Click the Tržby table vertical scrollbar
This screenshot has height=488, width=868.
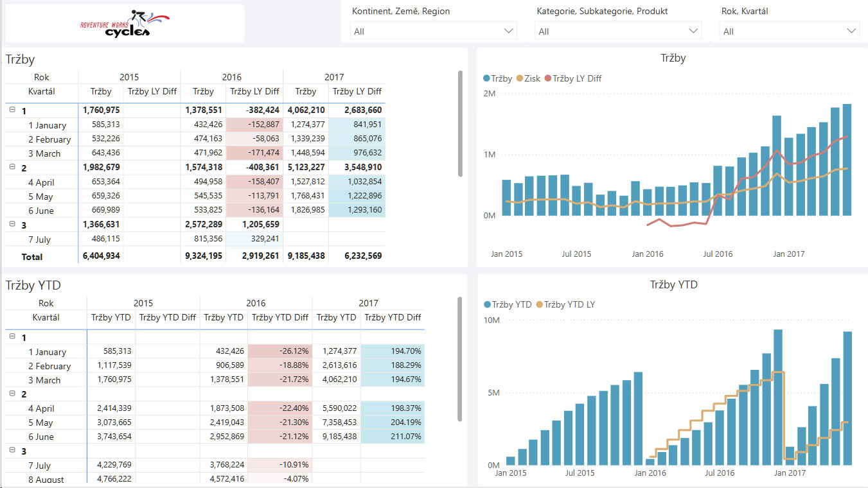coord(460,123)
